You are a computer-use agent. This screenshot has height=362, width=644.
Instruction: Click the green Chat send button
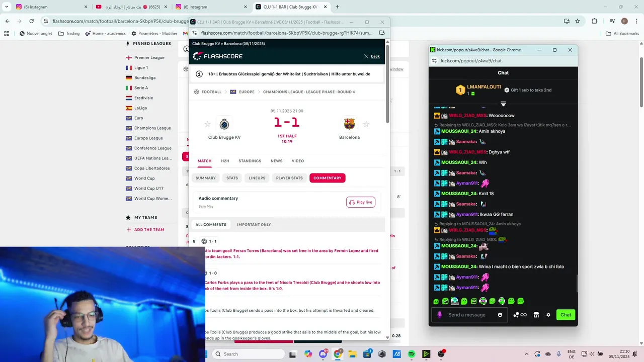(566, 315)
